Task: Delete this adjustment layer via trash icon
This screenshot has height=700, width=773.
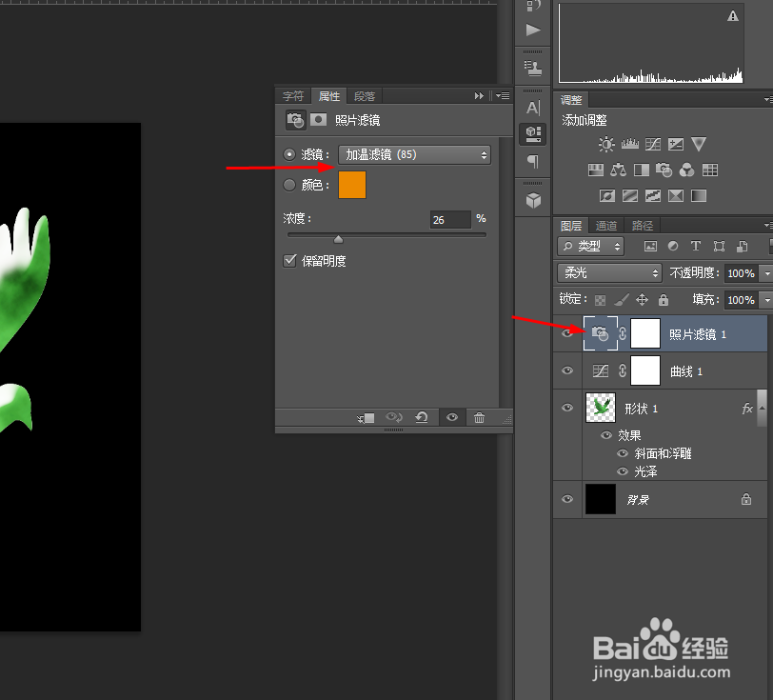Action: [x=479, y=418]
